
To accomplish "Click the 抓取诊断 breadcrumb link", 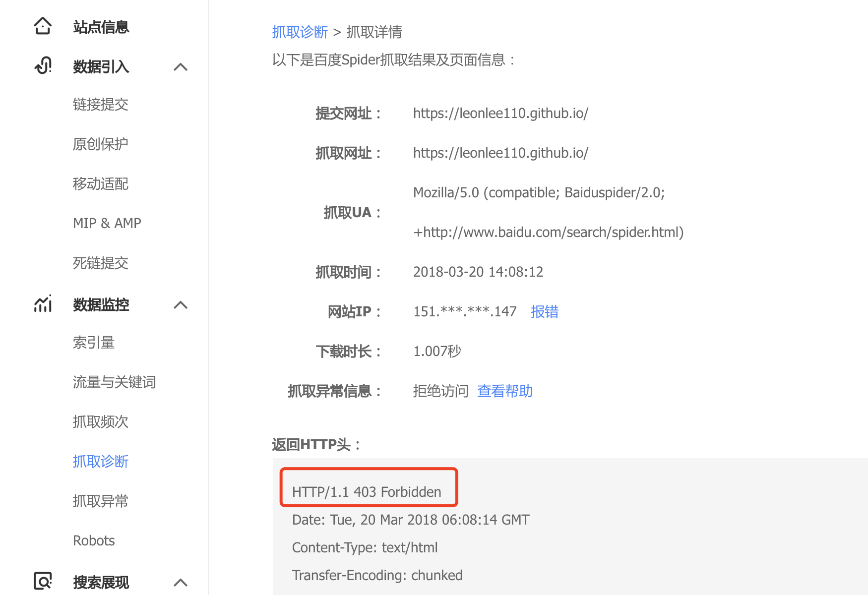I will coord(300,32).
